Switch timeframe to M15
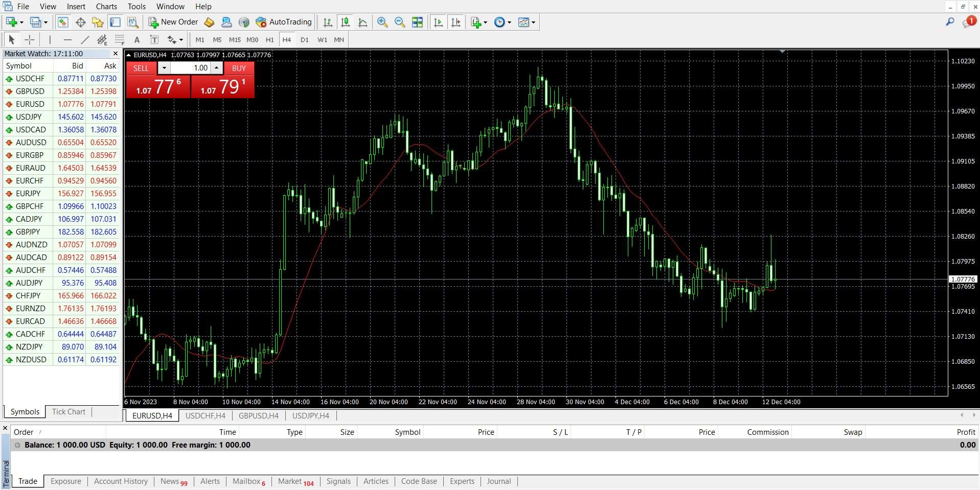This screenshot has width=980, height=490. [x=235, y=39]
